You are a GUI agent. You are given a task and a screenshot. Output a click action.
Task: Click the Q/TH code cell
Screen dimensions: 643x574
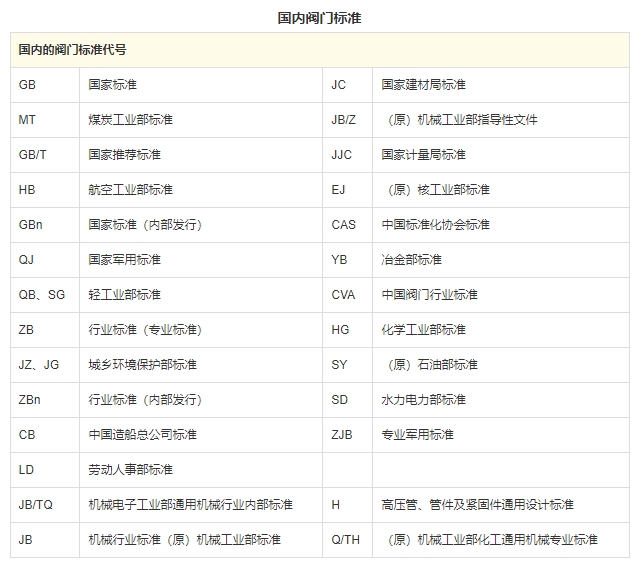tap(347, 540)
